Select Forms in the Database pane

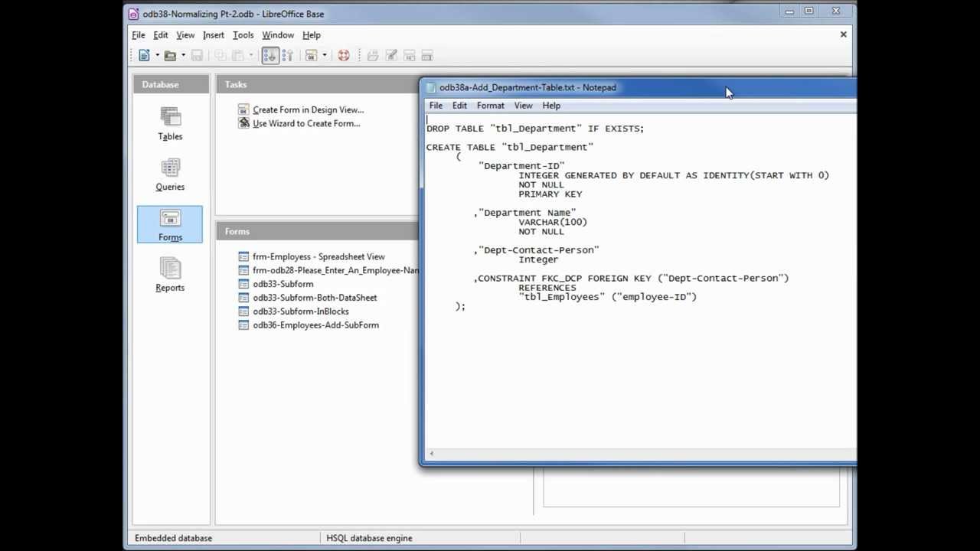[170, 224]
